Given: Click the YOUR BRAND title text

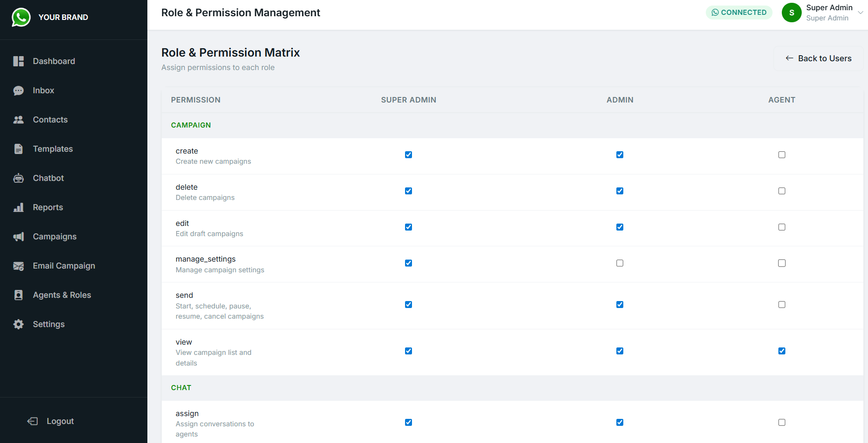Looking at the screenshot, I should 63,17.
